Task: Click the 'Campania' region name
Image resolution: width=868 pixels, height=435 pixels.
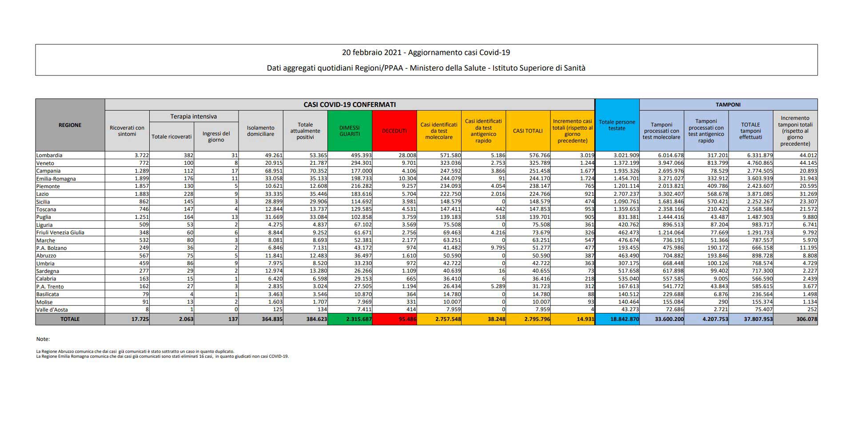Action: [x=48, y=171]
